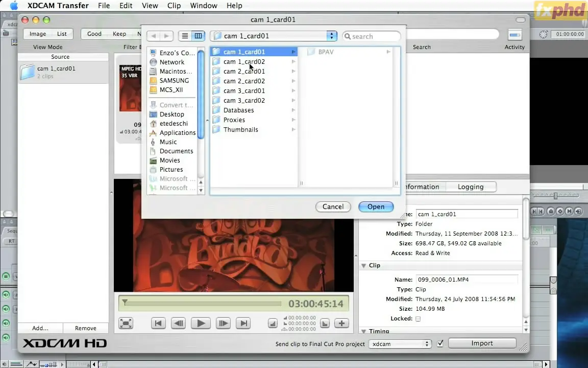
Task: Play the clip in the preview
Action: coord(201,324)
